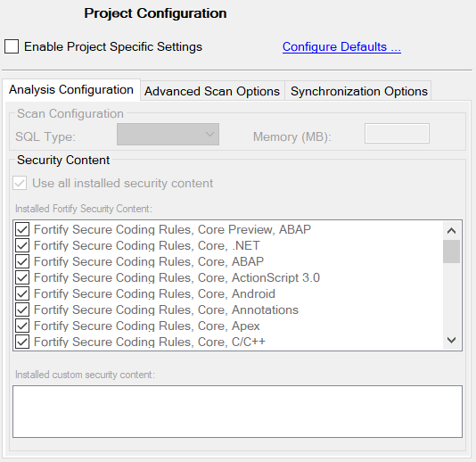Uncheck Core, ActionScript 3.0 rules checkbox
Viewport: 476px width, 462px height.
pos(22,277)
